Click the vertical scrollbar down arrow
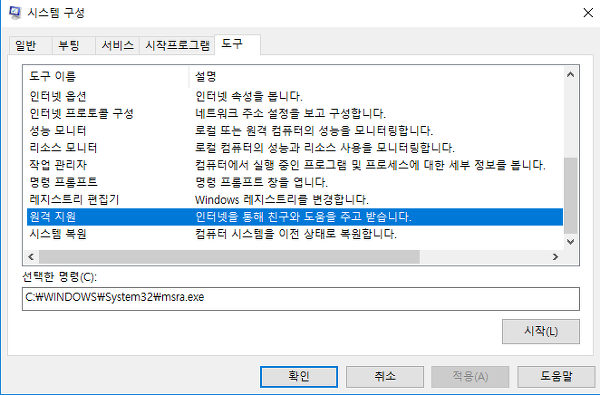 (570, 242)
